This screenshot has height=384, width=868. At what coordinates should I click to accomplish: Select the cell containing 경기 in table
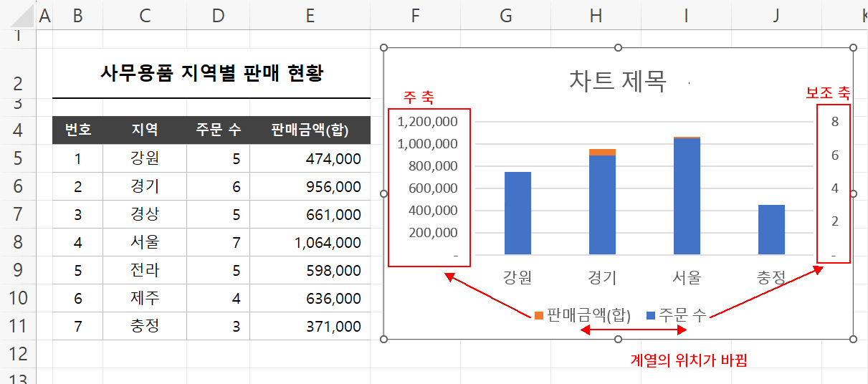(145, 186)
